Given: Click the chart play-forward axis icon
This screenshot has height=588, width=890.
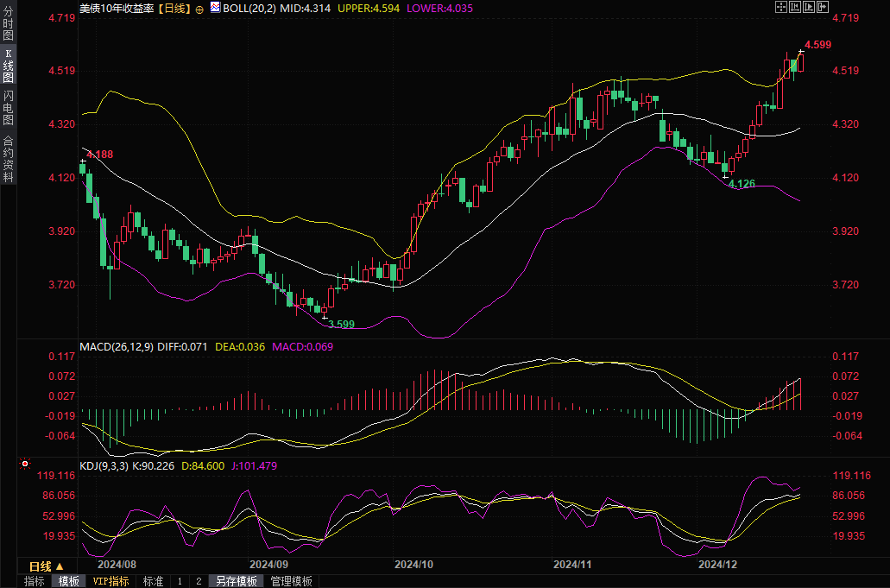Looking at the screenshot, I should [x=809, y=7].
